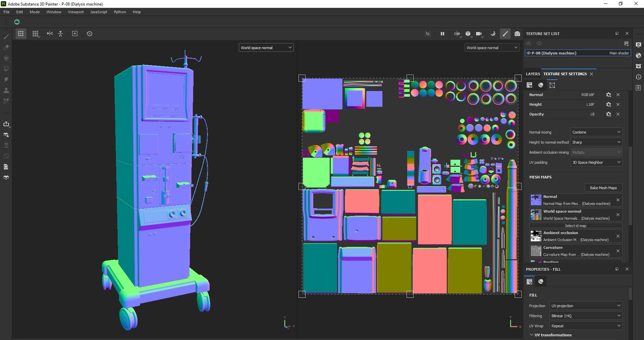Viewport: 644px width, 340px height.
Task: Open the Viewport menu
Action: [76, 12]
